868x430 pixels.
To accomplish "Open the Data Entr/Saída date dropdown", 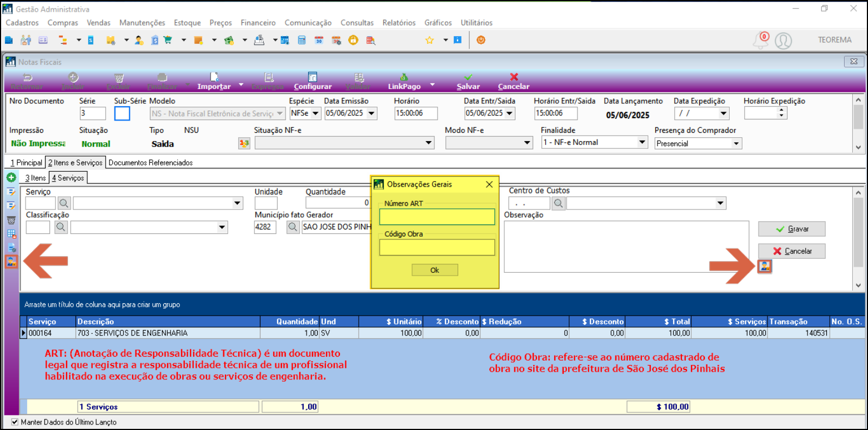I will (x=509, y=113).
